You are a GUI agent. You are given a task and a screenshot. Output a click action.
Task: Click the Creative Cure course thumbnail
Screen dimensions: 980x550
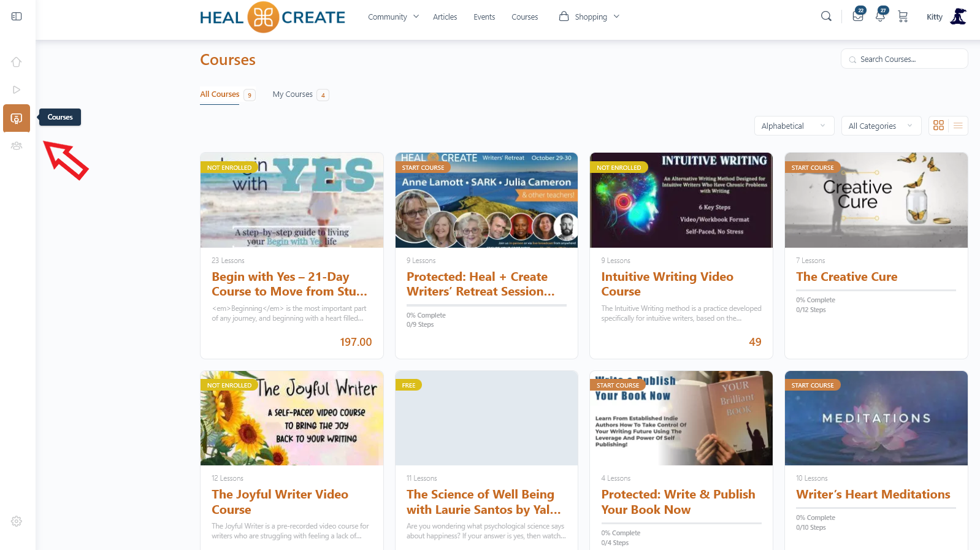(x=876, y=201)
